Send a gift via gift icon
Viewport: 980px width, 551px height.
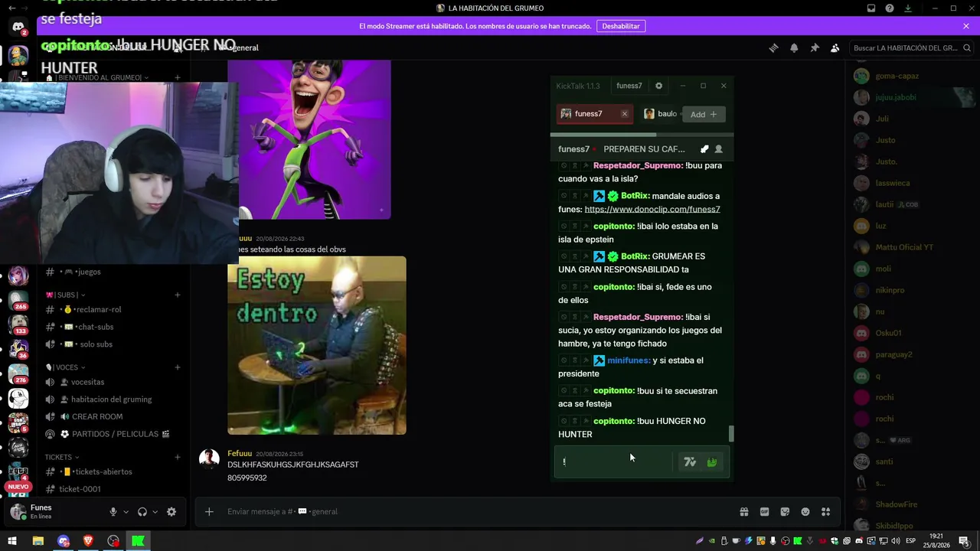tap(743, 512)
